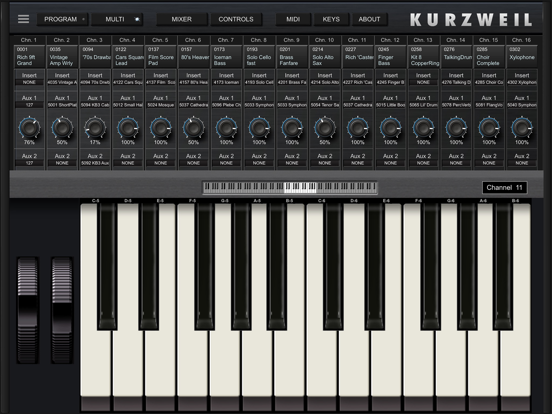Click the Kurzweil logo

tap(471, 20)
